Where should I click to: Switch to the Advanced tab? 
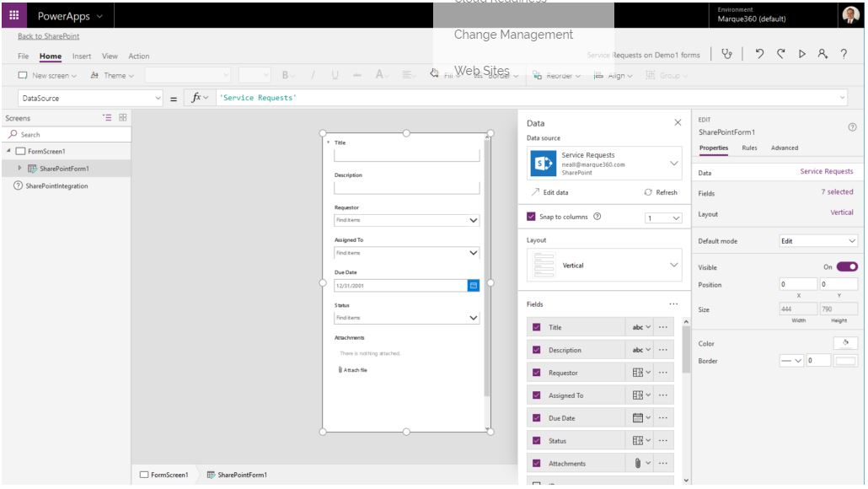tap(785, 148)
